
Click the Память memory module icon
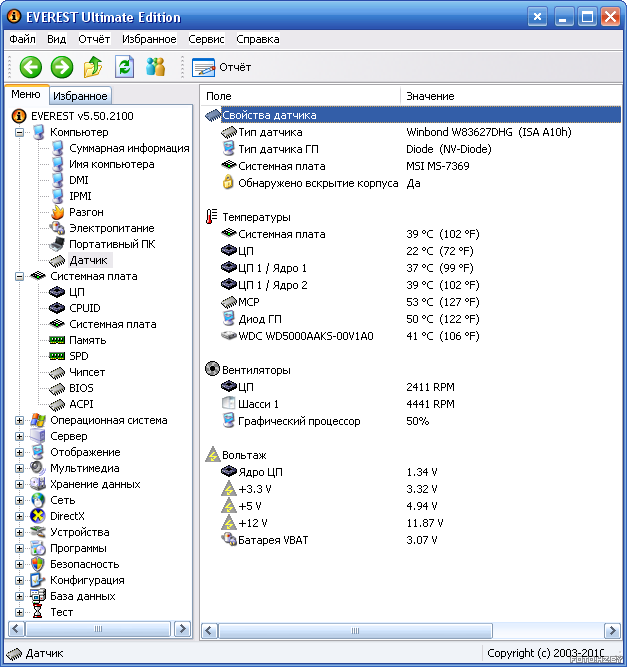pos(57,340)
